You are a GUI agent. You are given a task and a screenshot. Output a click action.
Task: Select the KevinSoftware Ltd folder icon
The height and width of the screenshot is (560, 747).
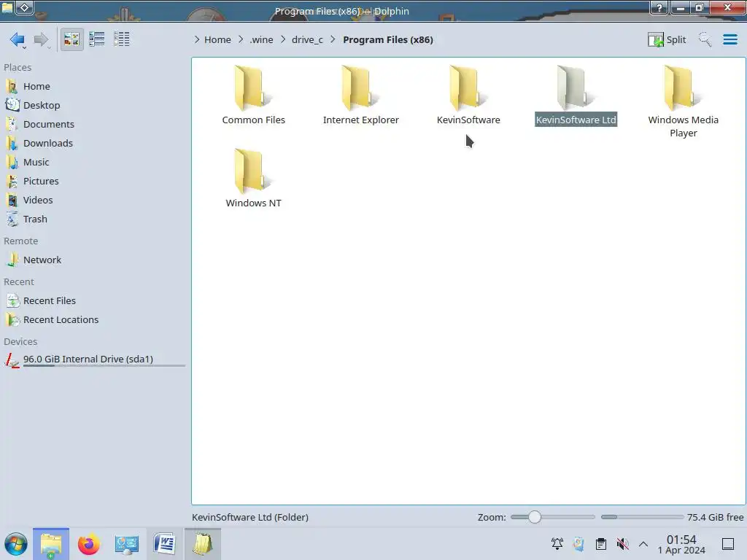tap(576, 87)
